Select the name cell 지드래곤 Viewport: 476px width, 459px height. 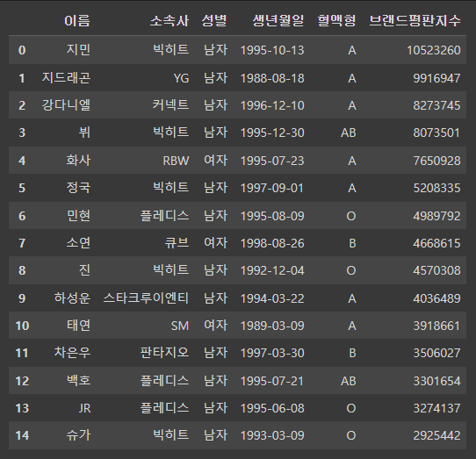coord(66,78)
